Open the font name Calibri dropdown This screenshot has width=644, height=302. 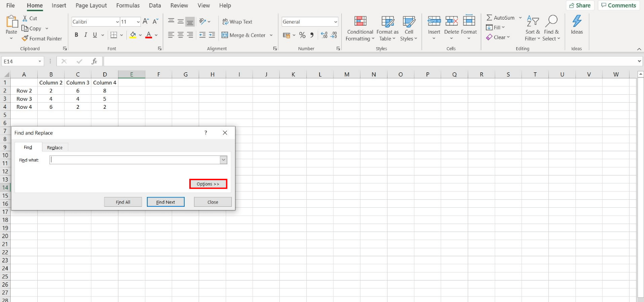coord(117,22)
